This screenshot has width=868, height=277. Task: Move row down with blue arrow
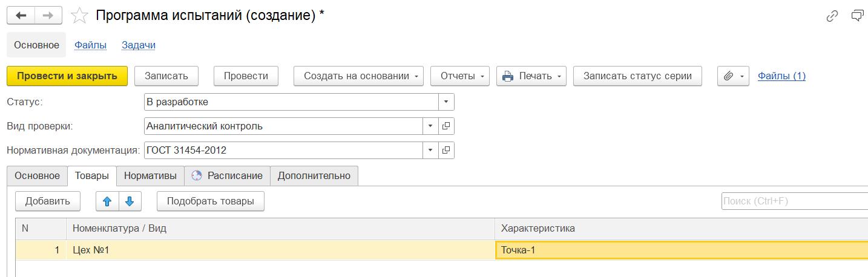point(130,201)
